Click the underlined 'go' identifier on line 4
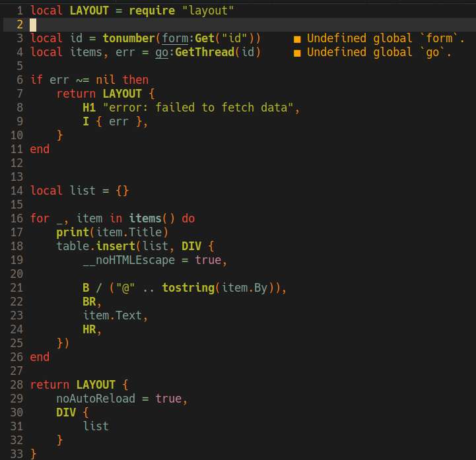476x460 pixels. click(x=162, y=52)
